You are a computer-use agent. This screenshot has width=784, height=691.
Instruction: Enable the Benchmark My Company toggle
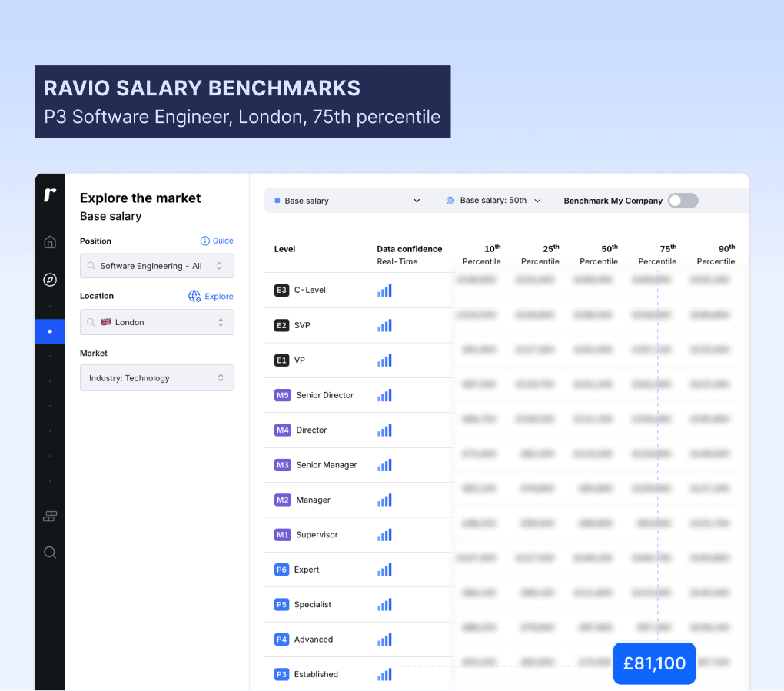(683, 200)
